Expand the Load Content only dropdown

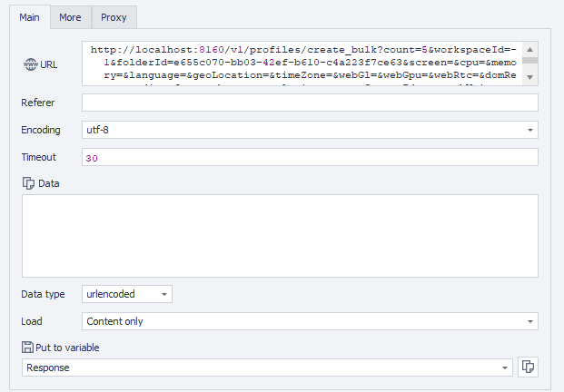529,321
